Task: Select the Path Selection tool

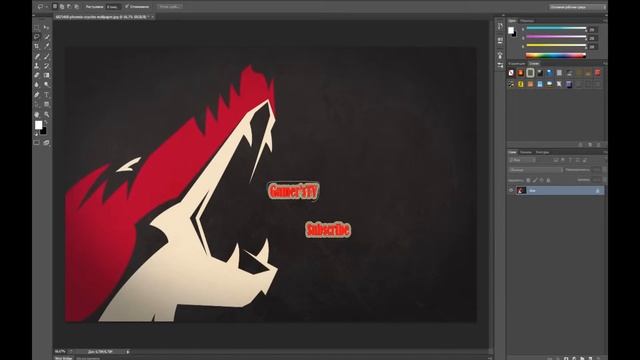Action: pyautogui.click(x=37, y=104)
